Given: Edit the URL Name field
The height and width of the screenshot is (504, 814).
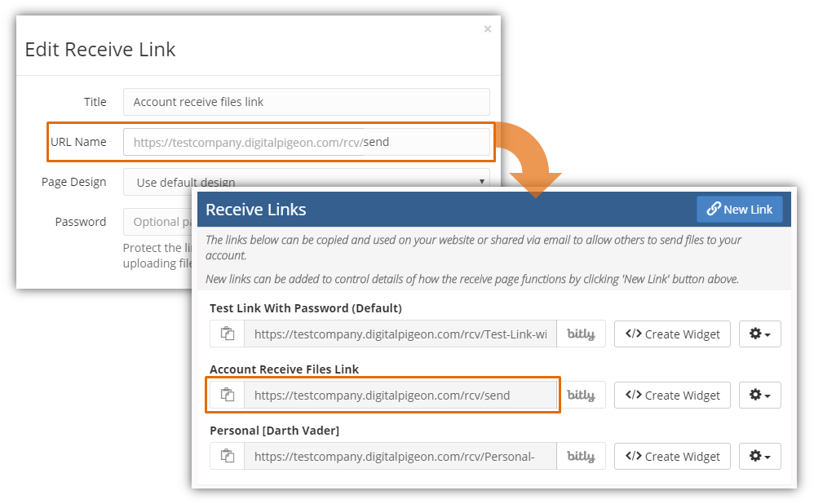Looking at the screenshot, I should [307, 142].
